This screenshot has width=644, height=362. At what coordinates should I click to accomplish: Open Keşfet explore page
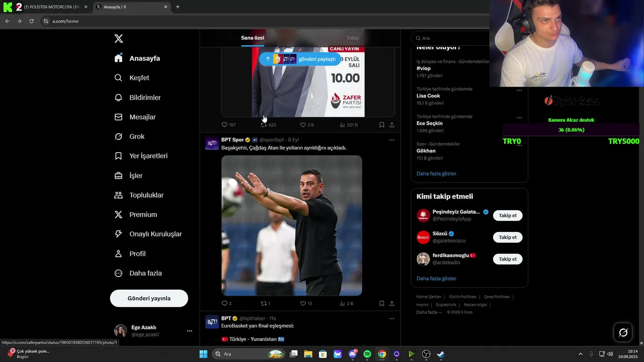[x=132, y=78]
